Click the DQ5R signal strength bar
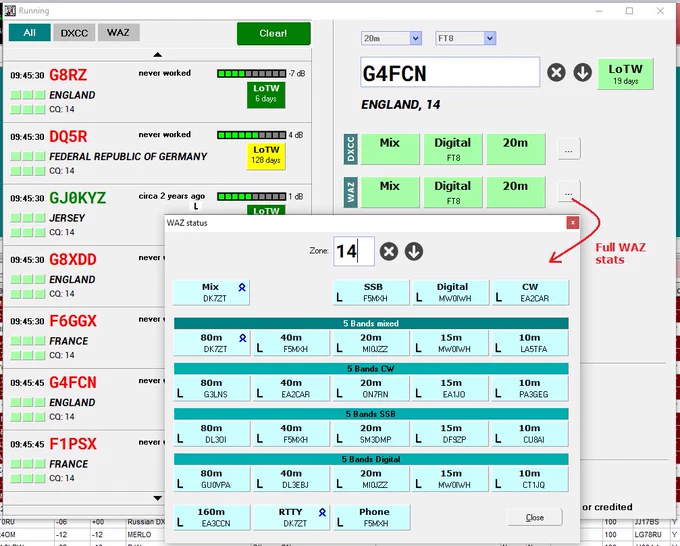 point(252,135)
